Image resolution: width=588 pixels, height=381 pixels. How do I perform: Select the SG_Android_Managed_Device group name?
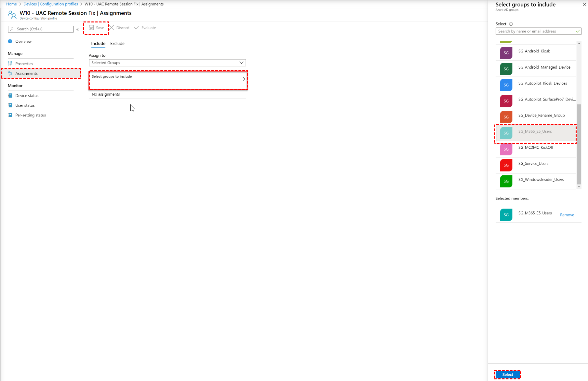[x=544, y=67]
